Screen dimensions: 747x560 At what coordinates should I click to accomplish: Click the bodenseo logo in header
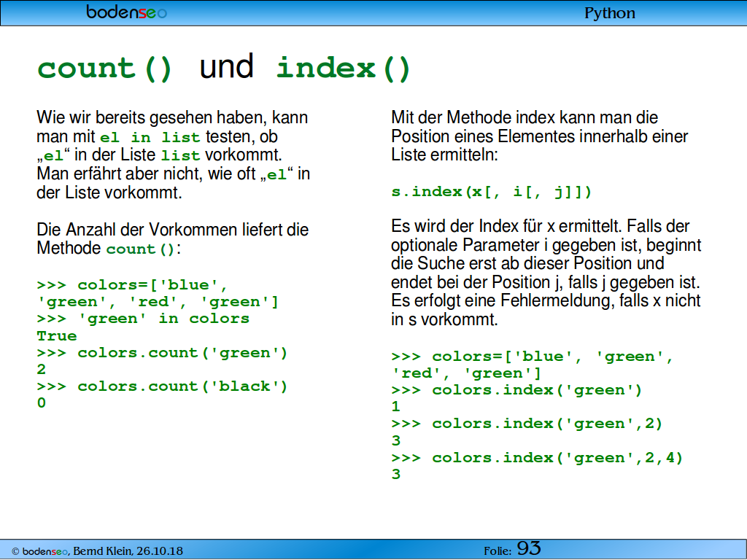[126, 12]
